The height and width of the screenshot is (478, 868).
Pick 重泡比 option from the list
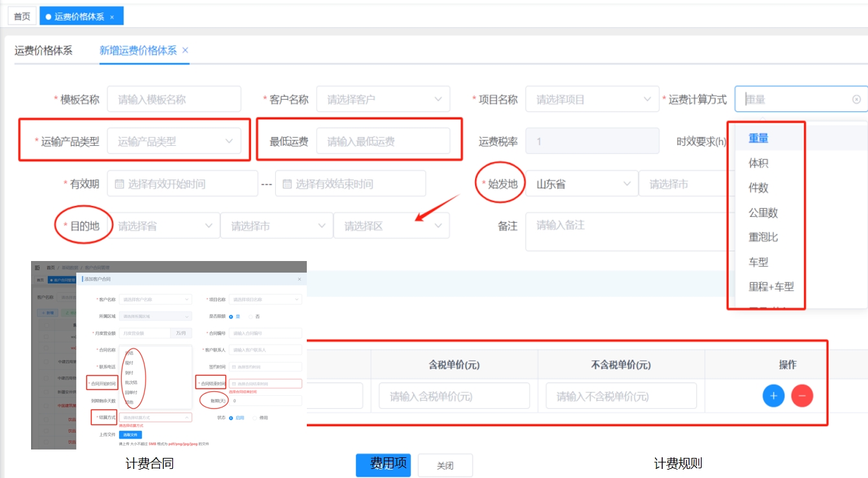tap(763, 237)
